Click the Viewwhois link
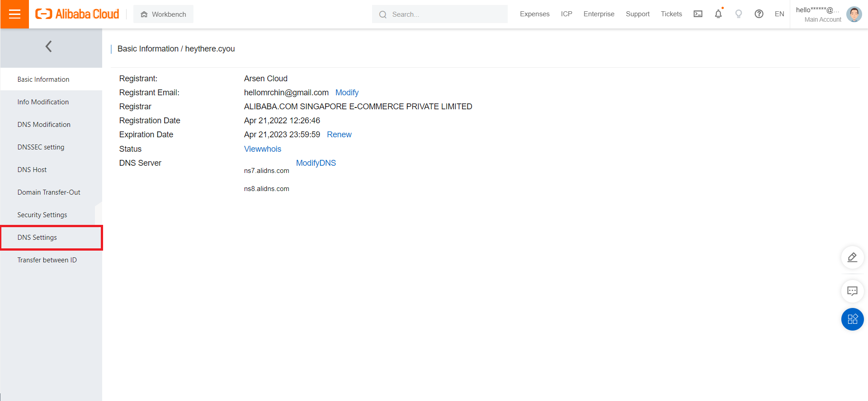This screenshot has height=401, width=868. 263,149
